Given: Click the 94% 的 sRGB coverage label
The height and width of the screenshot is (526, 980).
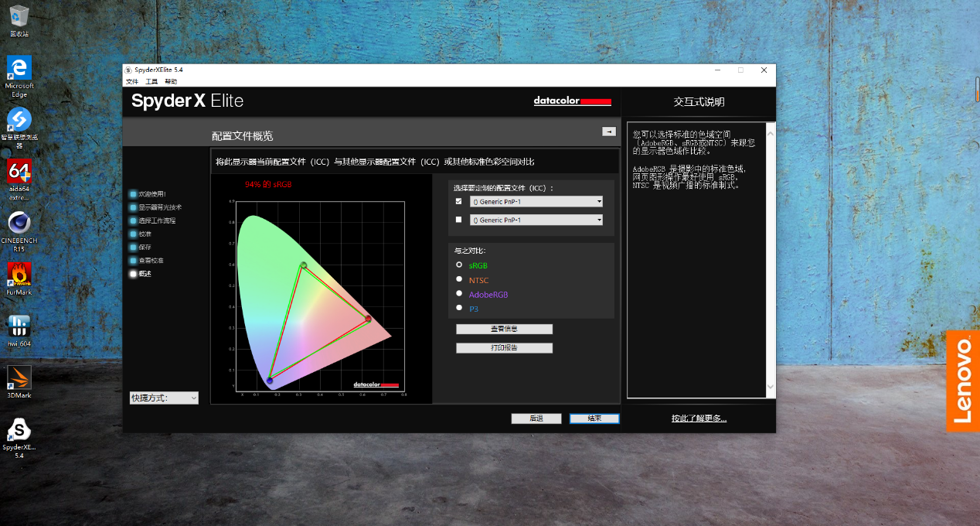Looking at the screenshot, I should coord(268,185).
